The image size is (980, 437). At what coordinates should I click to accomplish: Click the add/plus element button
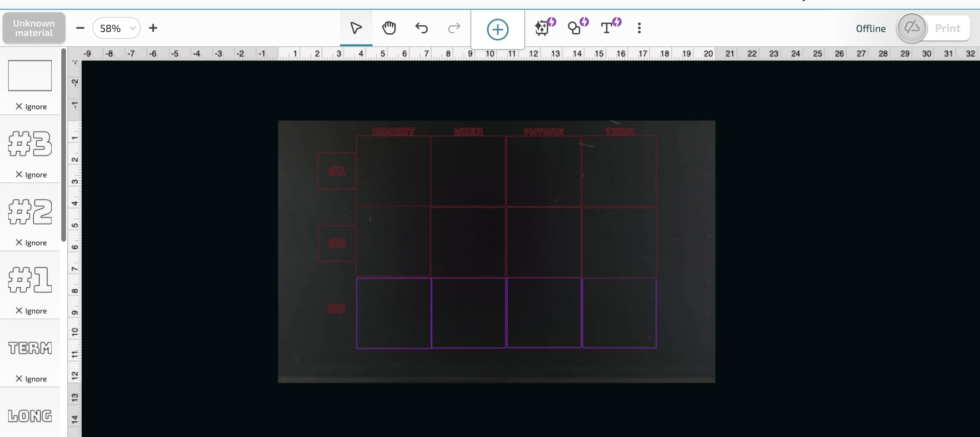click(497, 28)
